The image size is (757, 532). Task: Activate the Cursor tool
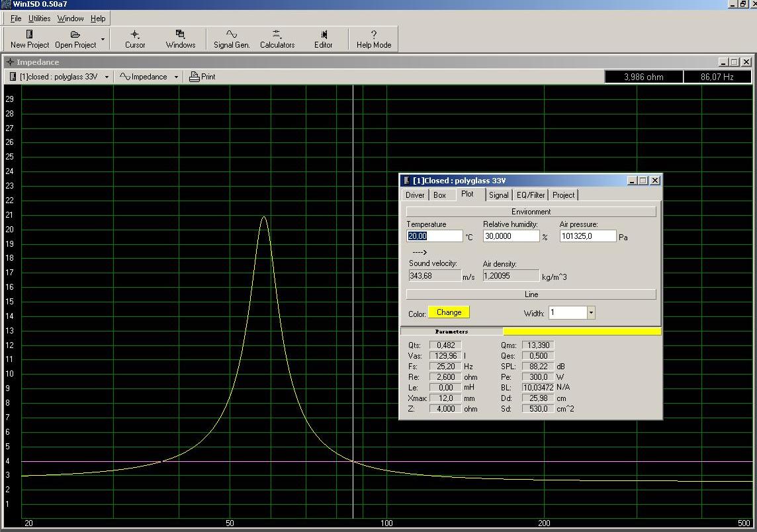coord(135,39)
